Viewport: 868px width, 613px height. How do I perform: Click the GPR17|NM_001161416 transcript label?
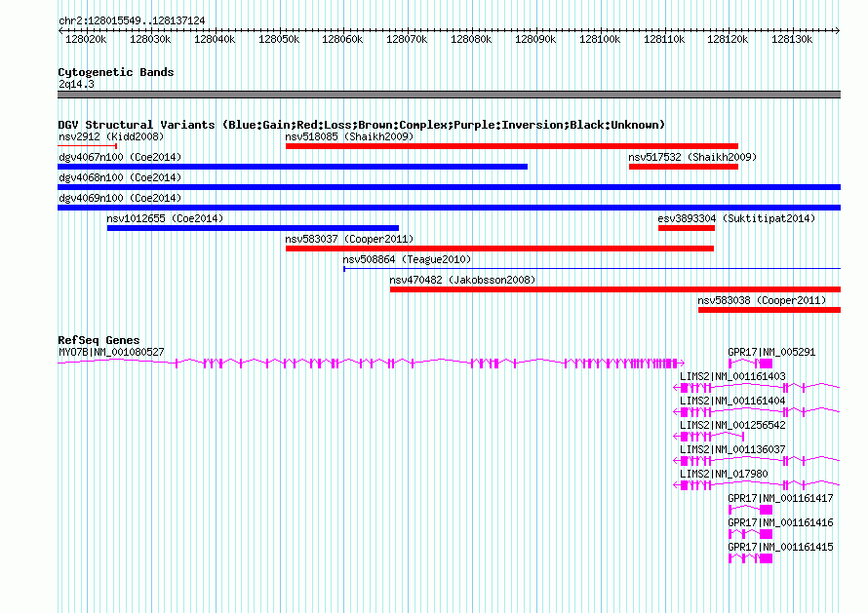(780, 522)
